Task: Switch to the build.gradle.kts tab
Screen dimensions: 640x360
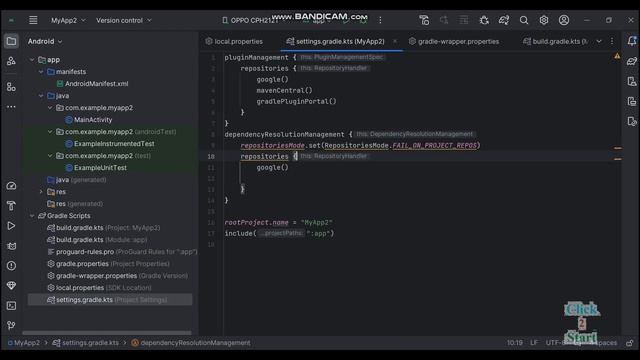Action: point(556,41)
